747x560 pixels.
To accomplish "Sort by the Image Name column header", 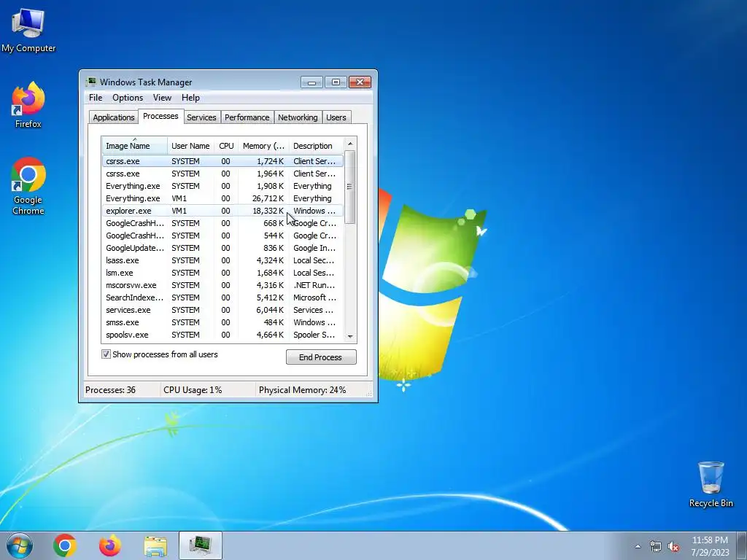I will click(134, 146).
